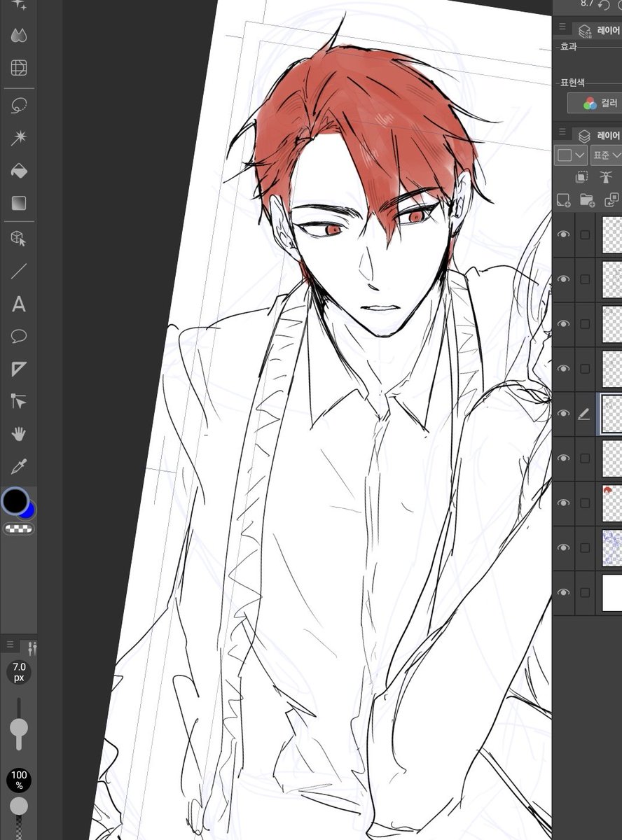622x840 pixels.
Task: Select the Liquify mesh grid tool
Action: click(x=19, y=68)
